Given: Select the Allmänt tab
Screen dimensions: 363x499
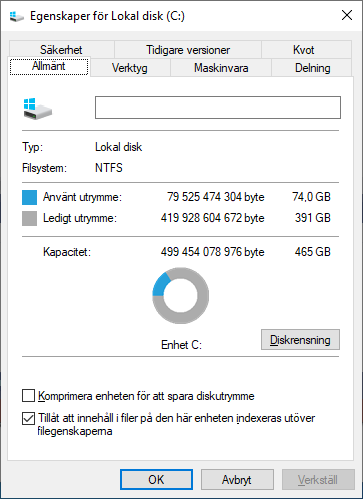Looking at the screenshot, I should coord(49,66).
